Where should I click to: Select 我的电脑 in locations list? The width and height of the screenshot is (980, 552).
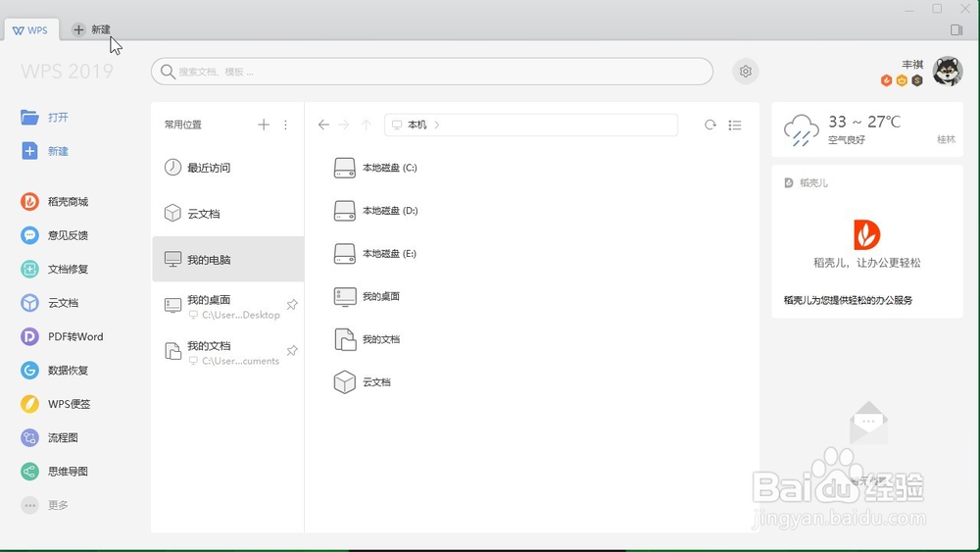(x=228, y=260)
